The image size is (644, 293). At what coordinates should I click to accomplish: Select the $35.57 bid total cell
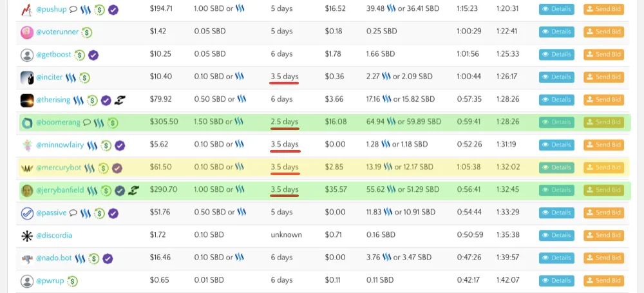click(336, 189)
